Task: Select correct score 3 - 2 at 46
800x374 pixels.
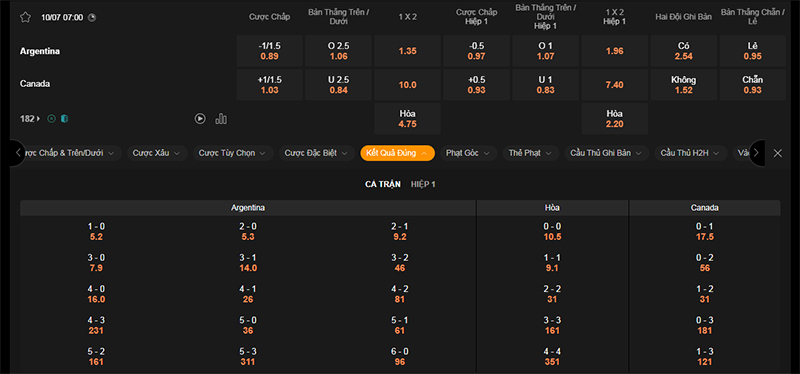Action: point(399,263)
